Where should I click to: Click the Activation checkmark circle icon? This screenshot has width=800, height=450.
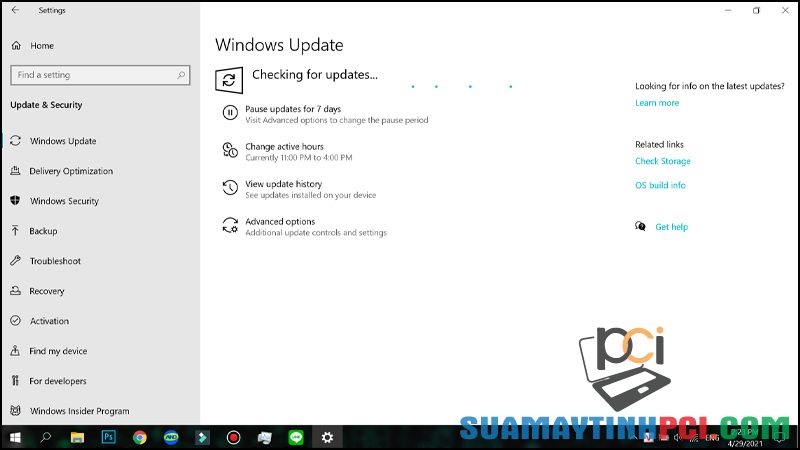pos(16,320)
